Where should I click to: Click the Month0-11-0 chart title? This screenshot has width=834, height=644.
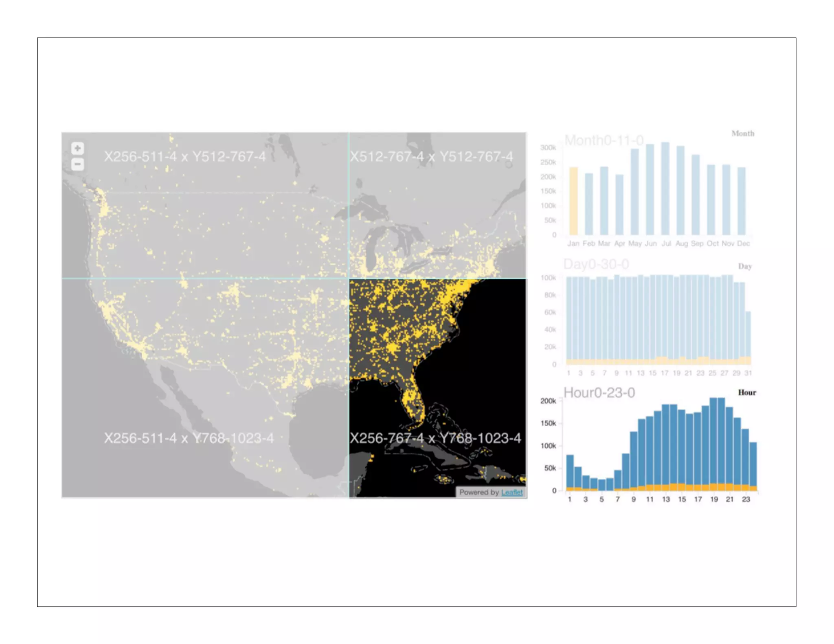point(604,140)
